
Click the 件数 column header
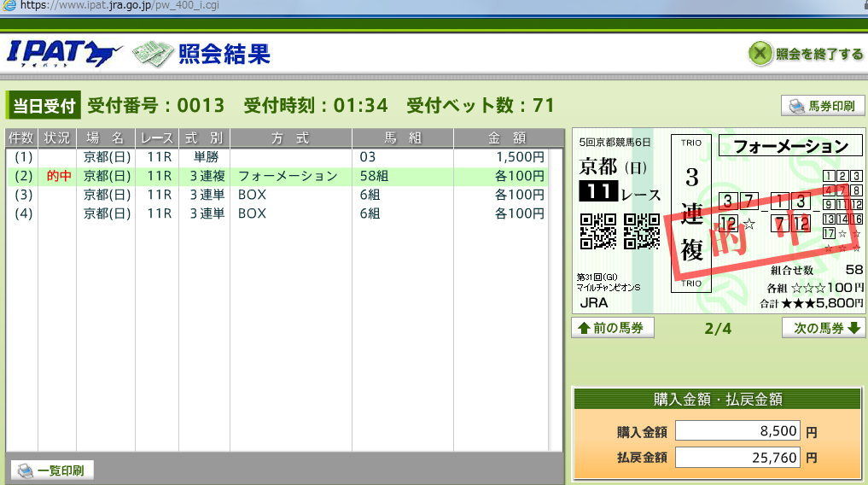point(21,137)
